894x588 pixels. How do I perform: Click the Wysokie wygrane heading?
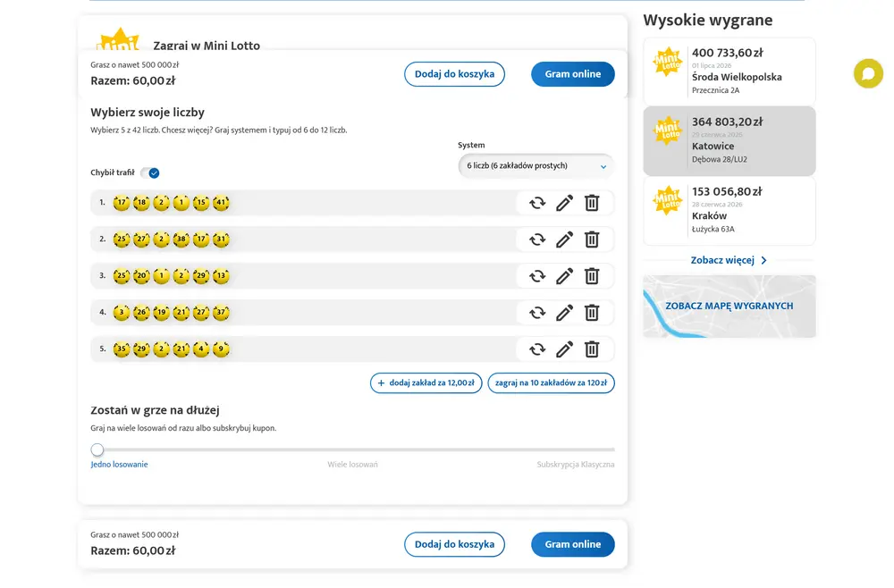[708, 20]
